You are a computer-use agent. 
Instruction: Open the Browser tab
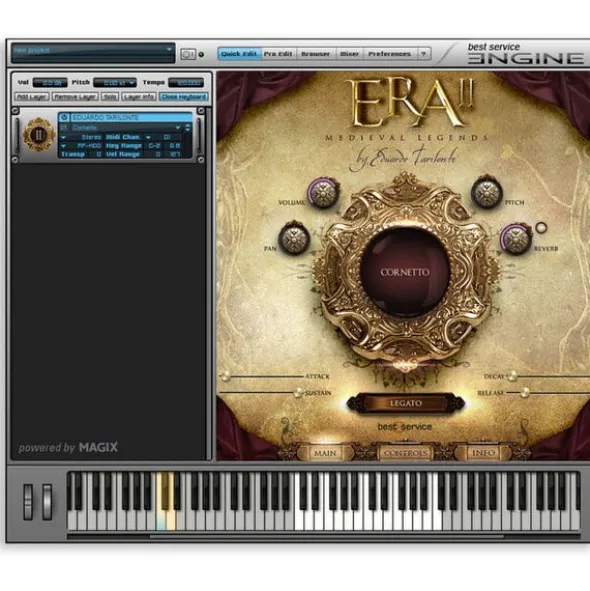[x=316, y=54]
